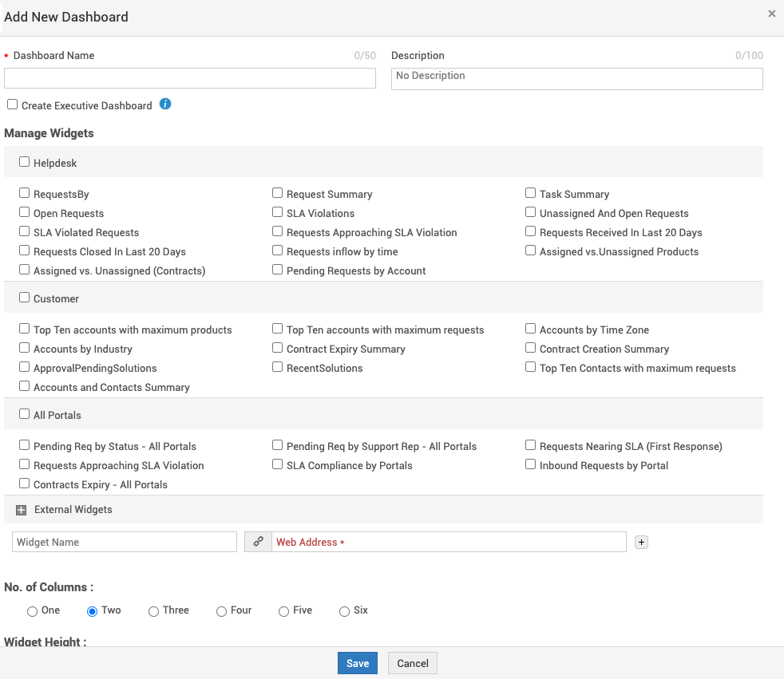The width and height of the screenshot is (784, 679).
Task: Click the Executive Dashboard info icon
Action: click(165, 104)
